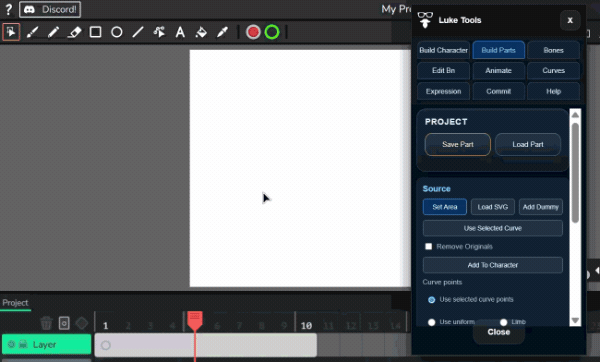Select the Brush tool
Viewport: 600px width, 362px height.
33,32
